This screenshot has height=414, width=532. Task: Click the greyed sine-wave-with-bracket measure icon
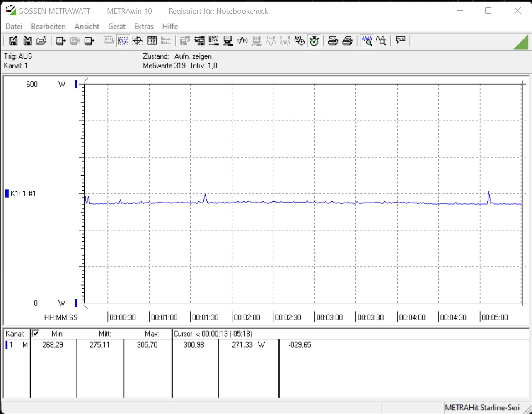coord(271,41)
